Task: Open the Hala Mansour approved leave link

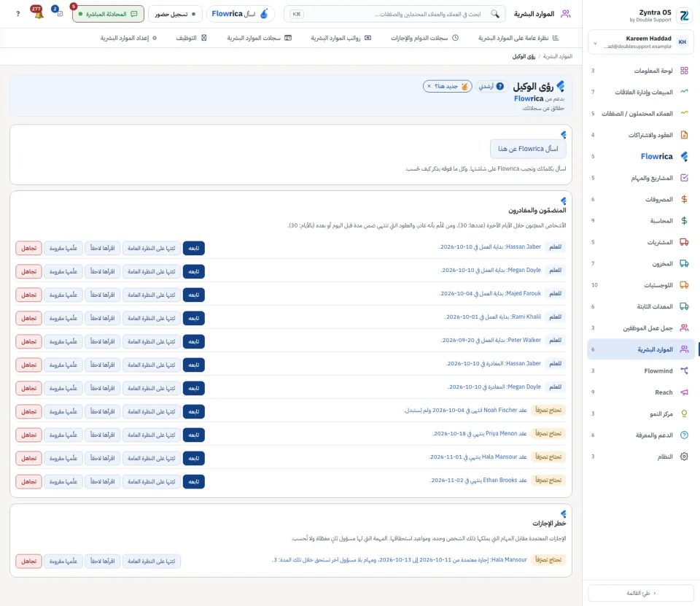Action: [x=400, y=559]
